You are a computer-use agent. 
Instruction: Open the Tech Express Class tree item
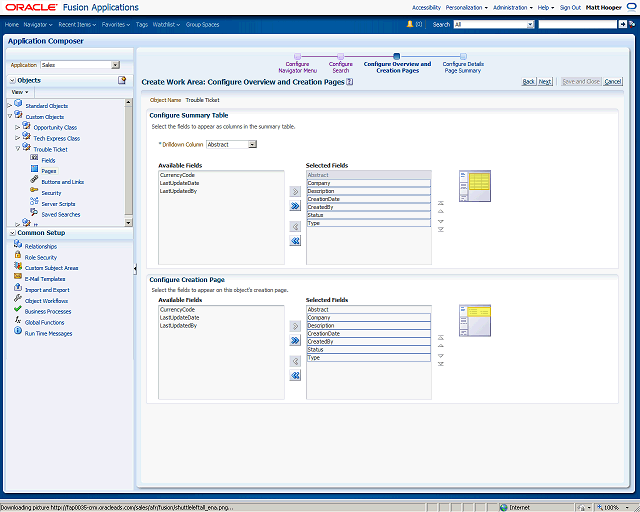(x=57, y=138)
